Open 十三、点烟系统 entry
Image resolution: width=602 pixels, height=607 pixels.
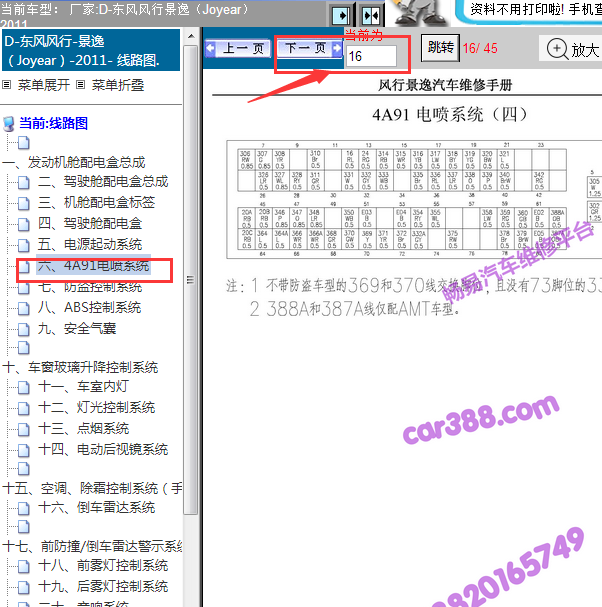point(83,428)
